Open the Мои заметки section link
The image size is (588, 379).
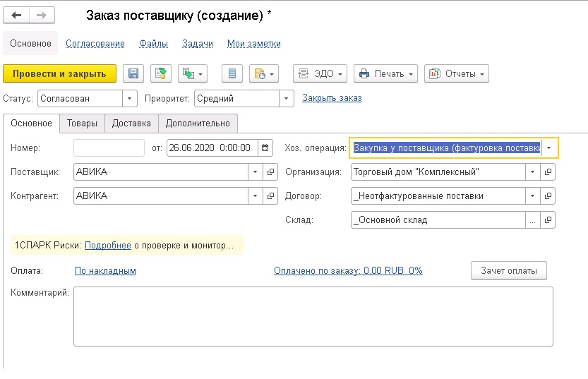[x=254, y=44]
